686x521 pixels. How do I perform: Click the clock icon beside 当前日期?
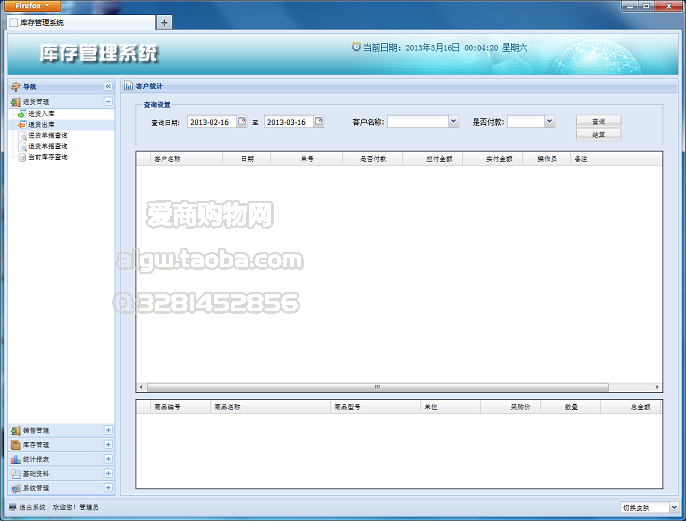tap(357, 47)
